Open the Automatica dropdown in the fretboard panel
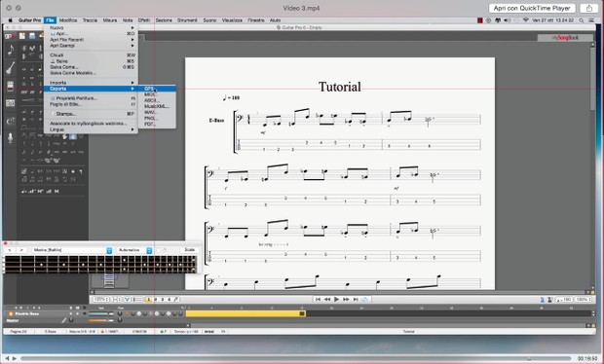Screen dimensions: 604x364 coord(134,250)
